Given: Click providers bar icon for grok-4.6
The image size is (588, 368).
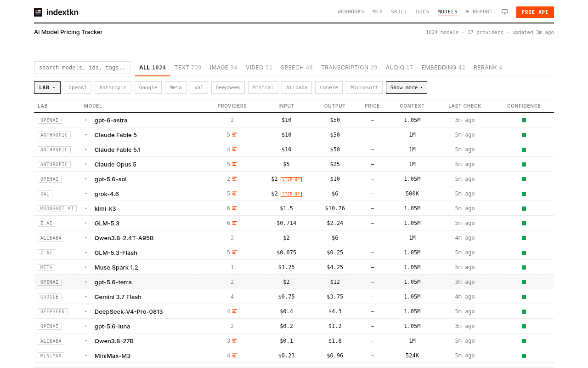Looking at the screenshot, I should click(x=235, y=194).
